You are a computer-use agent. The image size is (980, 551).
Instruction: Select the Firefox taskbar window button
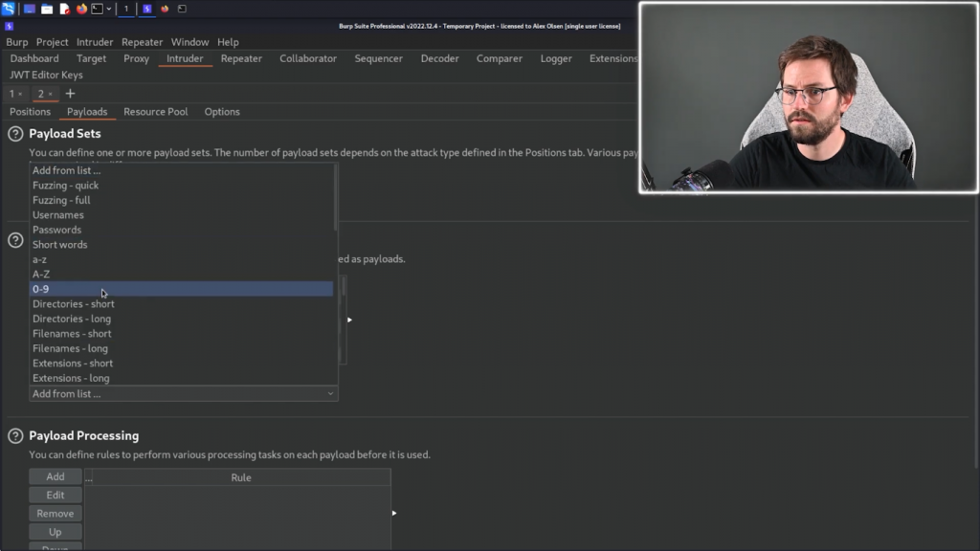tap(165, 9)
